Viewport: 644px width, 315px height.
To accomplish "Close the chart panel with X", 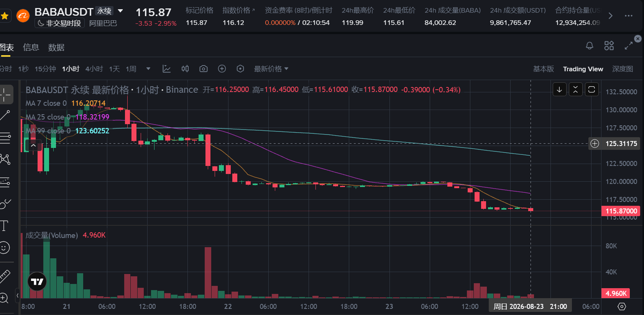I will (638, 39).
